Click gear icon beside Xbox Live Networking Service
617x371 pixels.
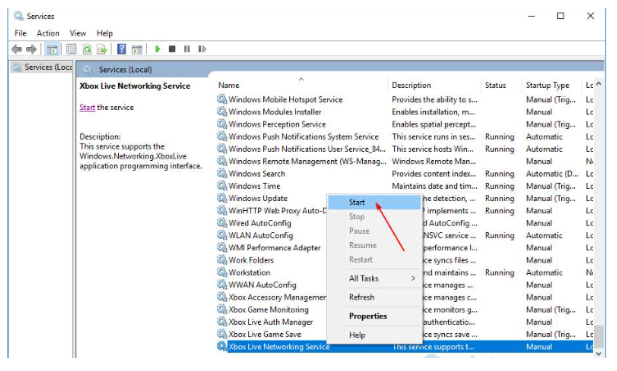tap(222, 346)
